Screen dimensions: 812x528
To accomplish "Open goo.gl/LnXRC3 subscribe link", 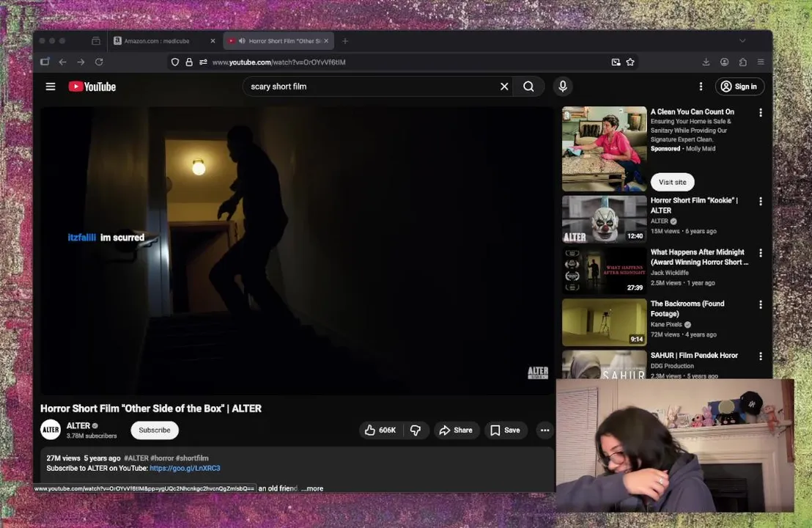I will (185, 468).
